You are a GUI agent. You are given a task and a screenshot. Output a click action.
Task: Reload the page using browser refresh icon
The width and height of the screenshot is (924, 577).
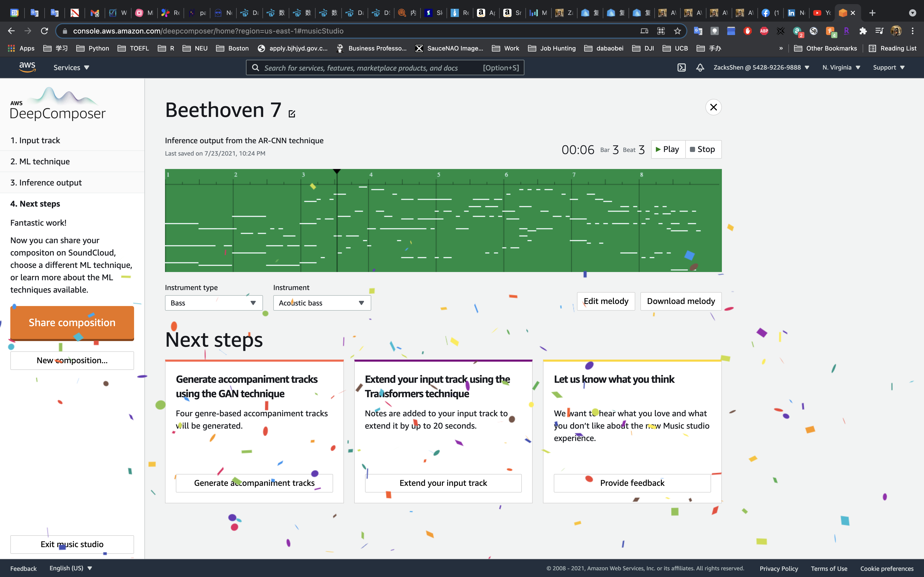tap(44, 31)
